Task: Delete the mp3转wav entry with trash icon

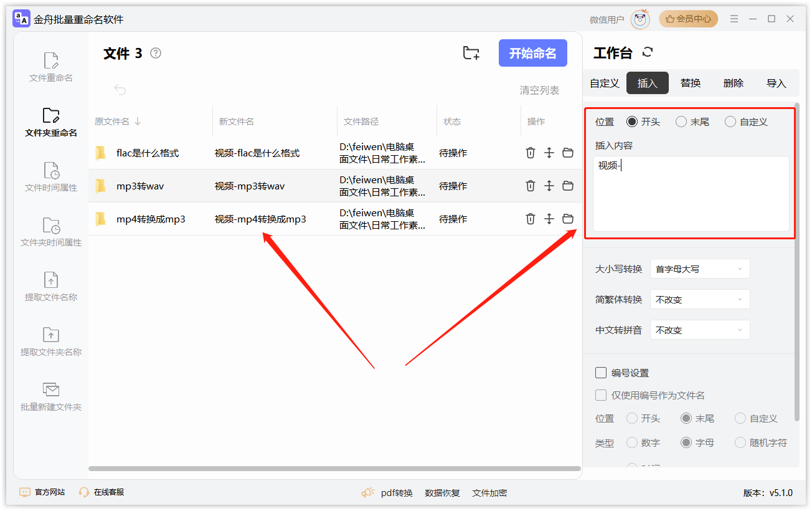Action: point(530,186)
